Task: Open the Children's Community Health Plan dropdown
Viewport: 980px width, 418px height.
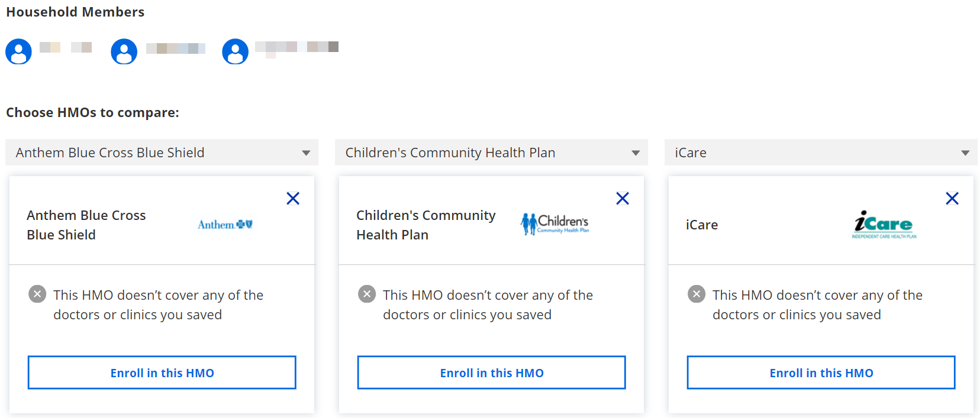Action: (492, 153)
